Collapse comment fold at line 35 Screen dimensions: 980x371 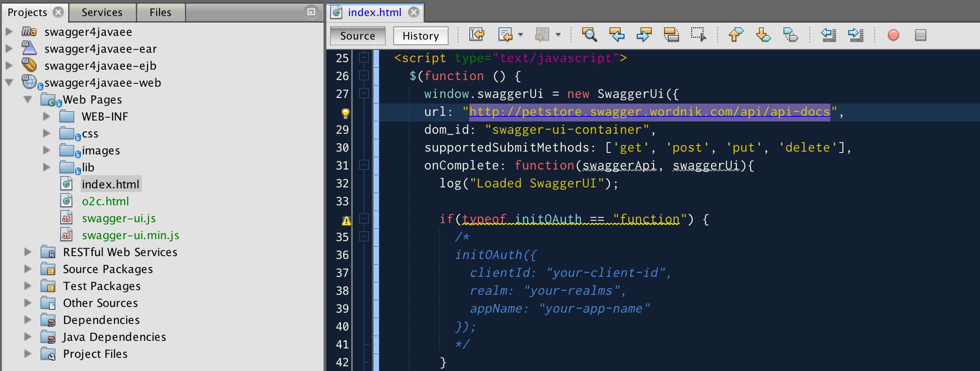click(x=364, y=236)
